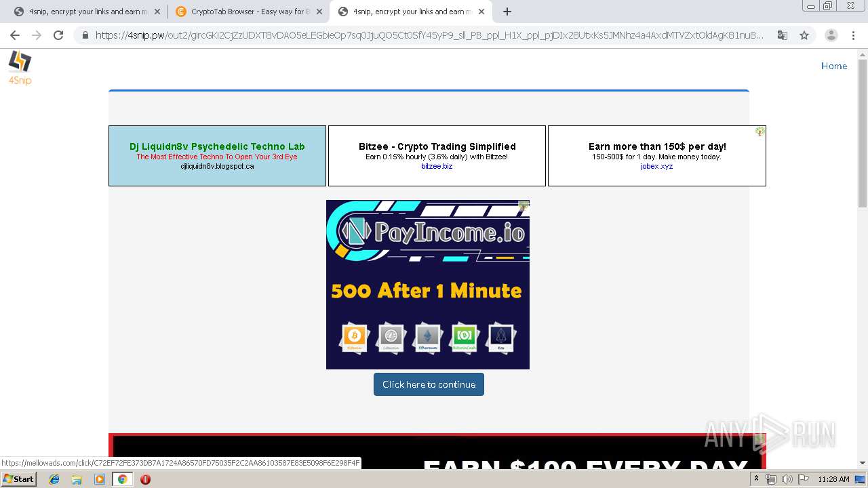Open the red Opera-like taskbar icon
Viewport: 868px width, 488px height.
pos(145,479)
